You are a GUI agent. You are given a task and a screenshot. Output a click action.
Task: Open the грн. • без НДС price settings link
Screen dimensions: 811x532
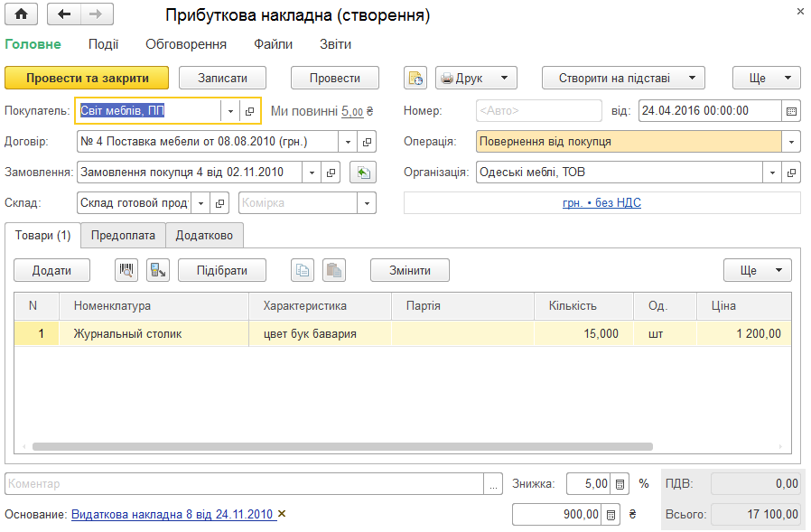(601, 203)
